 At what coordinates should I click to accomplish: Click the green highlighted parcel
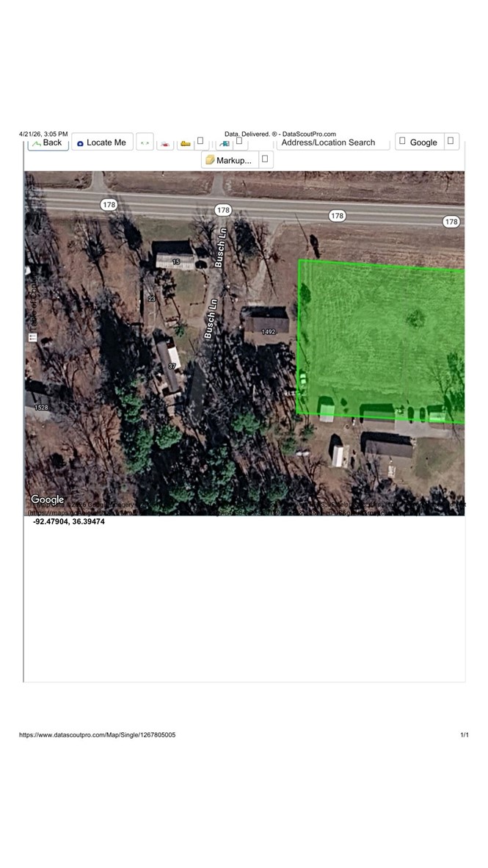(x=382, y=338)
